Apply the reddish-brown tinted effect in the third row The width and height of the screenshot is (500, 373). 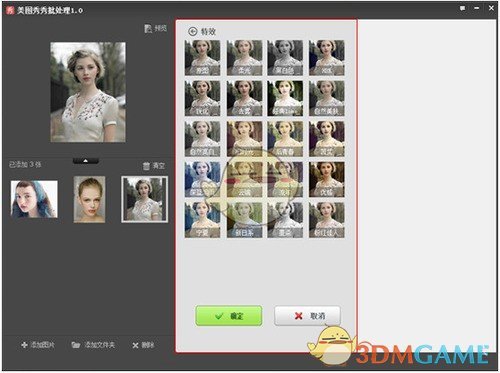(x=244, y=139)
